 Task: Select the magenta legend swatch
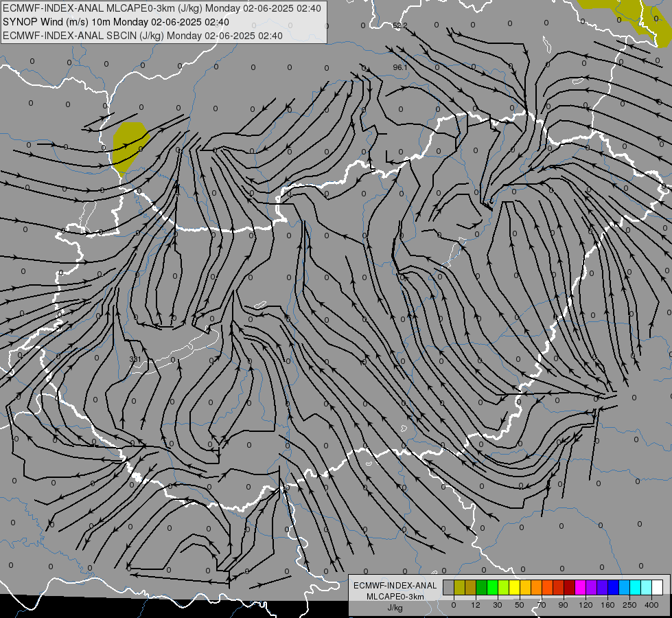(x=580, y=588)
